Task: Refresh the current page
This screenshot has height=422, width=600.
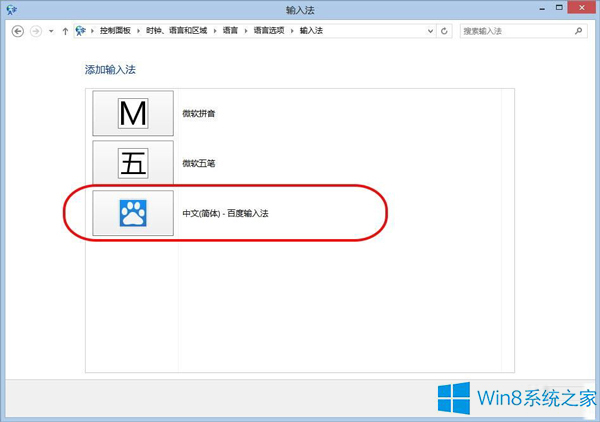Action: click(444, 31)
